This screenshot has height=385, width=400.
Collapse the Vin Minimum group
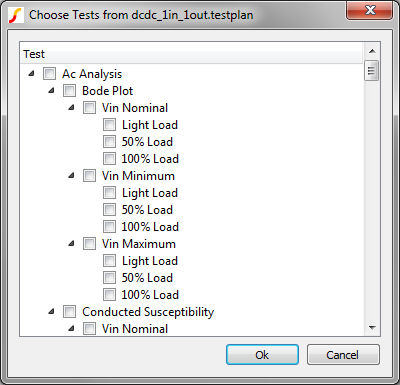click(71, 175)
